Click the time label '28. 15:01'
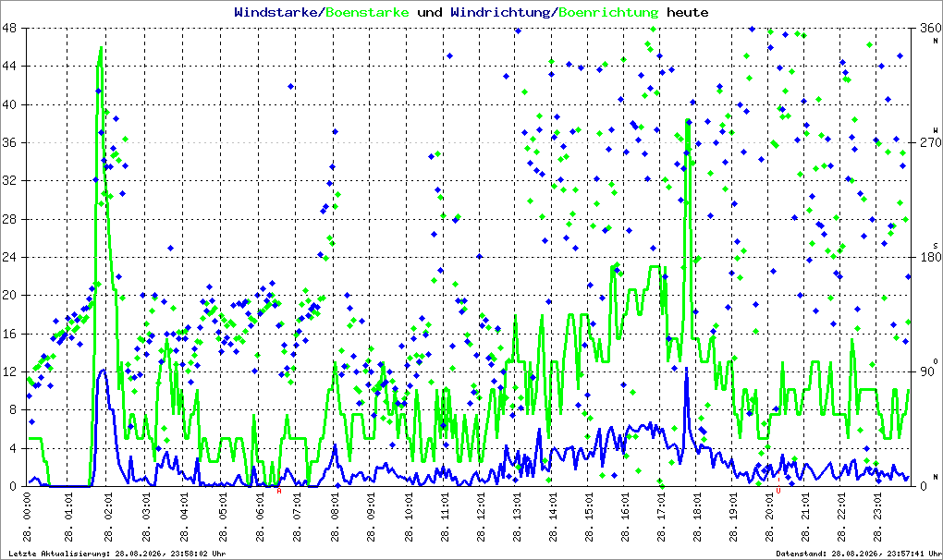This screenshot has width=943, height=560. (x=590, y=517)
